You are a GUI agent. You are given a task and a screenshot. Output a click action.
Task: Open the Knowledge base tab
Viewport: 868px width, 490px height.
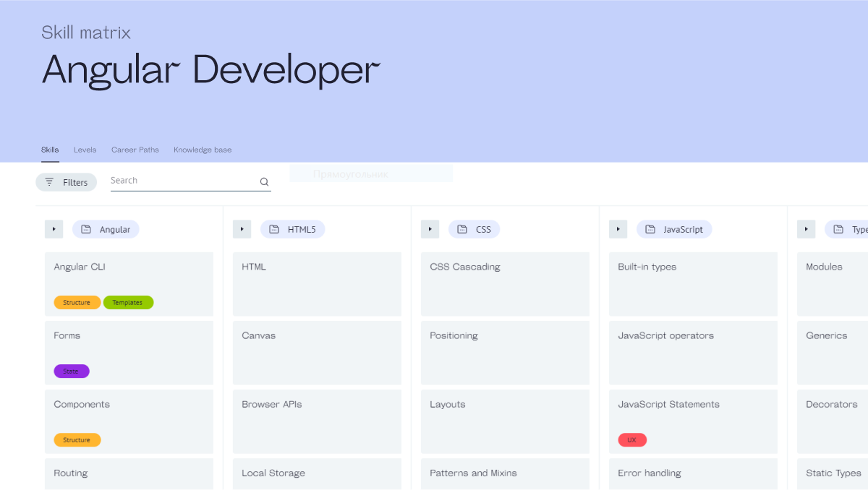click(x=203, y=150)
